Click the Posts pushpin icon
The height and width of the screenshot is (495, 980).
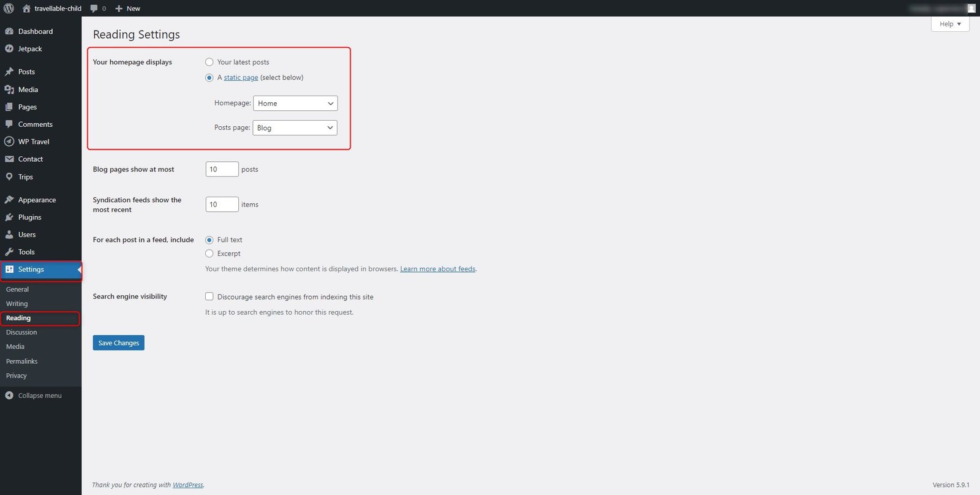pos(9,72)
